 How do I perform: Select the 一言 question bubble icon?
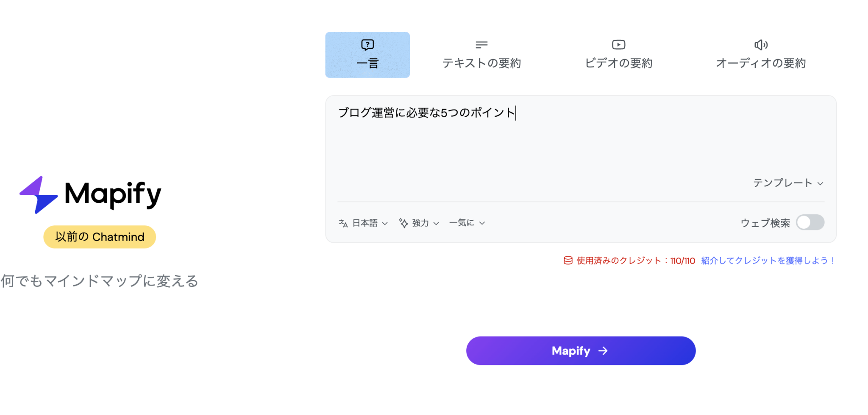coord(367,44)
